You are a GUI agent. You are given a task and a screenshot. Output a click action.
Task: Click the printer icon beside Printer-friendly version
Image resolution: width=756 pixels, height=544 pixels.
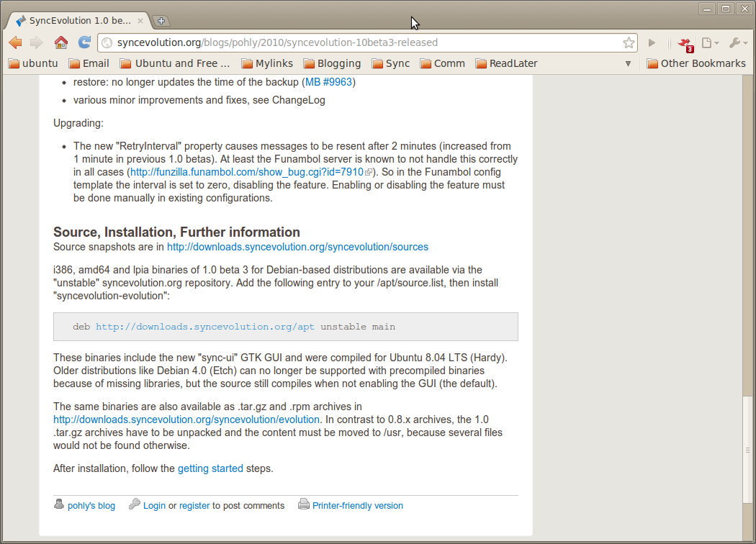(304, 504)
